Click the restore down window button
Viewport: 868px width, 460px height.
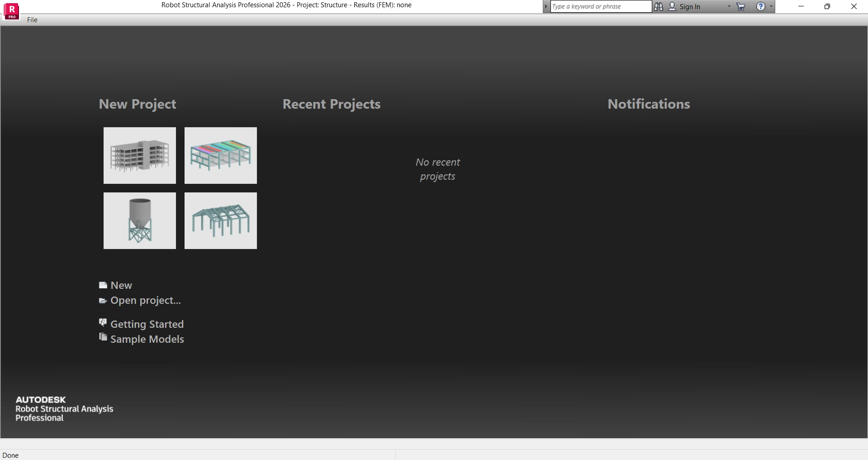coord(827,6)
